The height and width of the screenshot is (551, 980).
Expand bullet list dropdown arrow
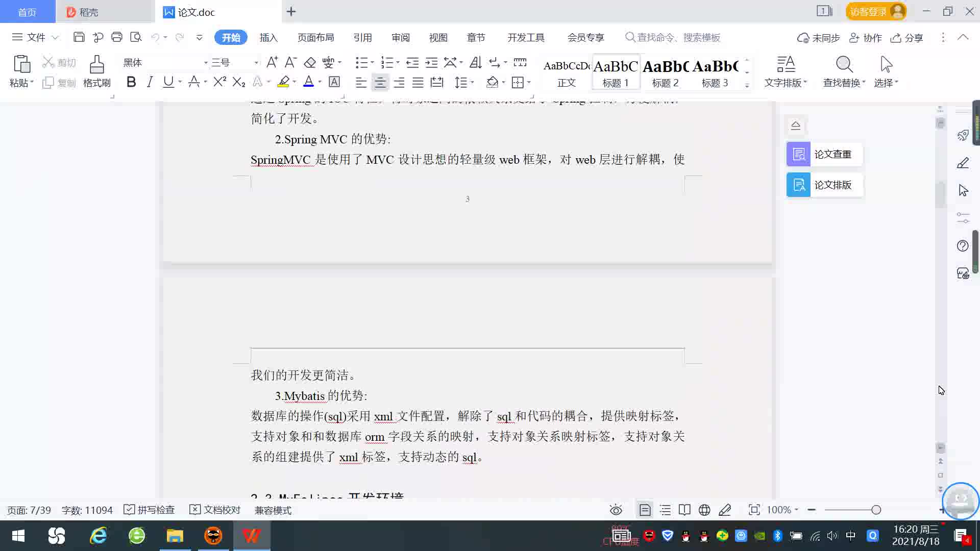(372, 62)
